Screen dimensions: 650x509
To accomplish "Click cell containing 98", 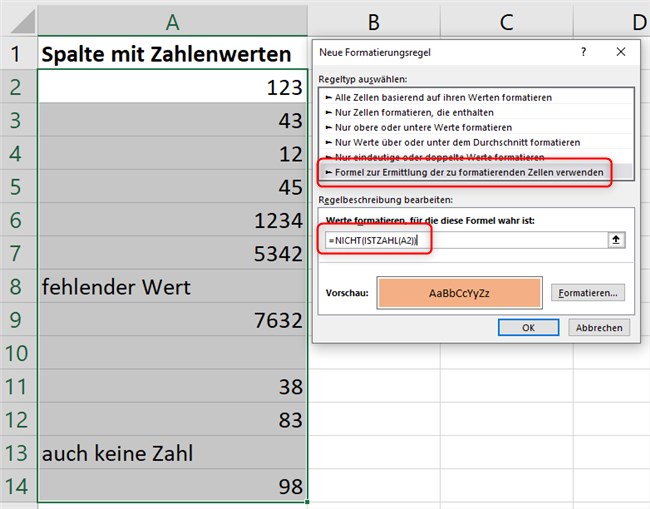I will click(172, 486).
